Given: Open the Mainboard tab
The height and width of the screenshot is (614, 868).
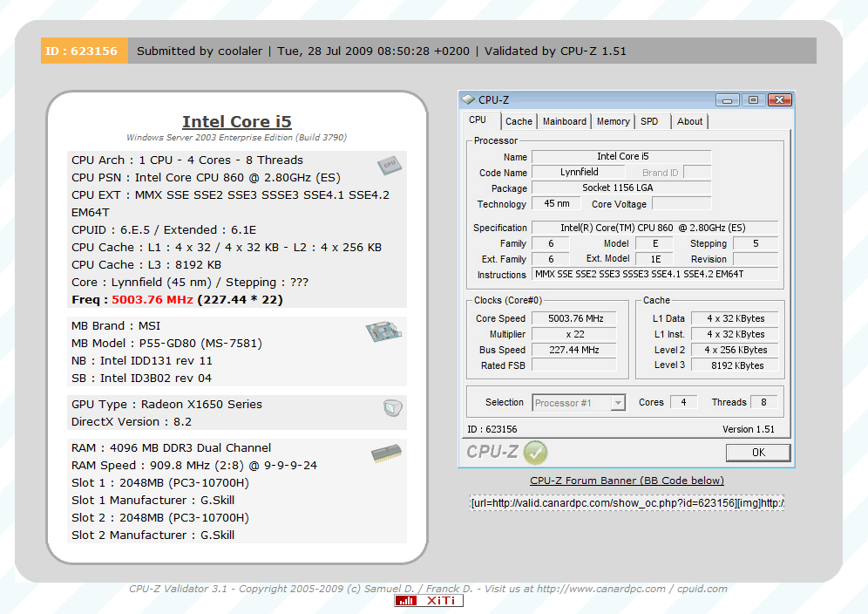Looking at the screenshot, I should click(x=564, y=121).
